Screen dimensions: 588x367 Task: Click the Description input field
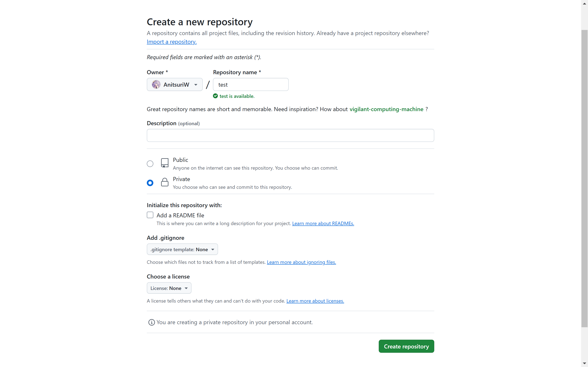click(290, 135)
